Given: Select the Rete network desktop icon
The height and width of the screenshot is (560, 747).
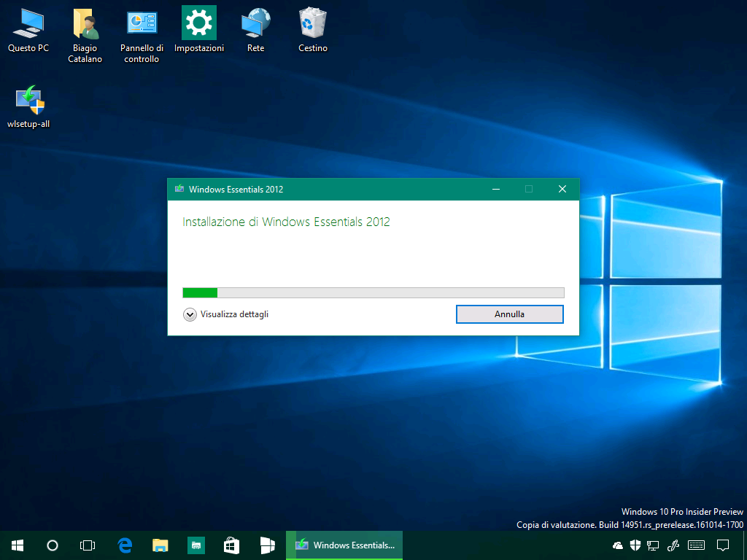Looking at the screenshot, I should coord(256,29).
